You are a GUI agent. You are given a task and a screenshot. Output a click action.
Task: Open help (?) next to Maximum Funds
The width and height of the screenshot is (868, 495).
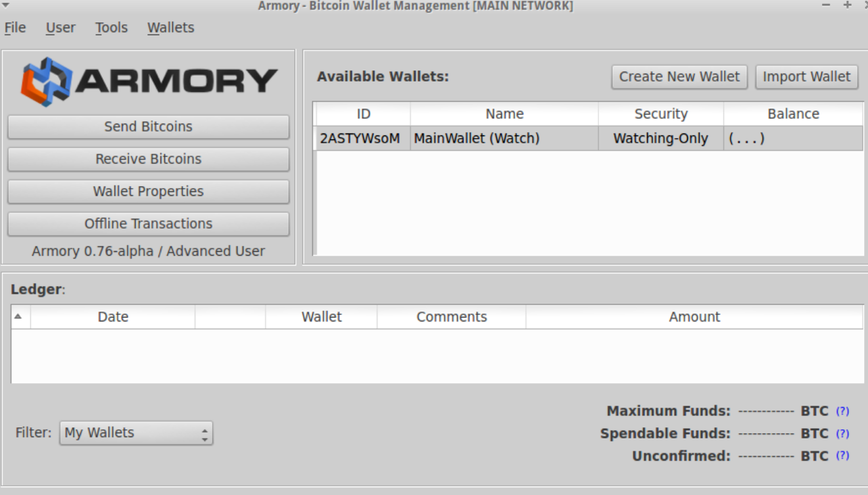842,411
